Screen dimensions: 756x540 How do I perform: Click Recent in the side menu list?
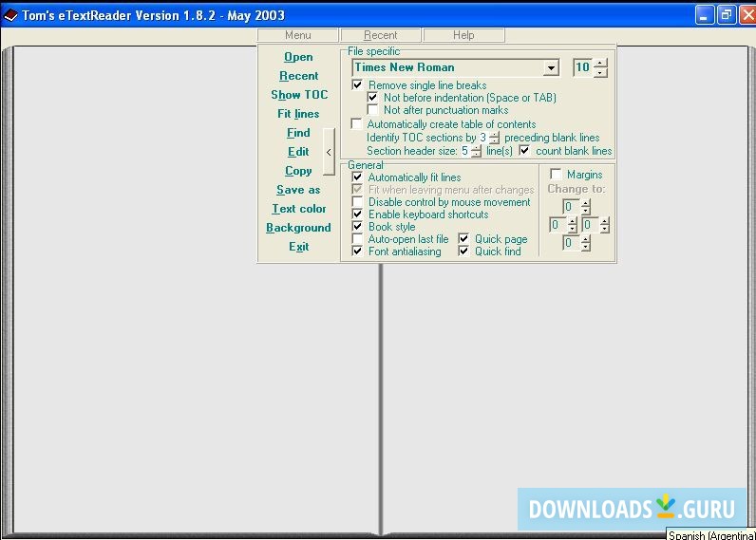pos(298,76)
